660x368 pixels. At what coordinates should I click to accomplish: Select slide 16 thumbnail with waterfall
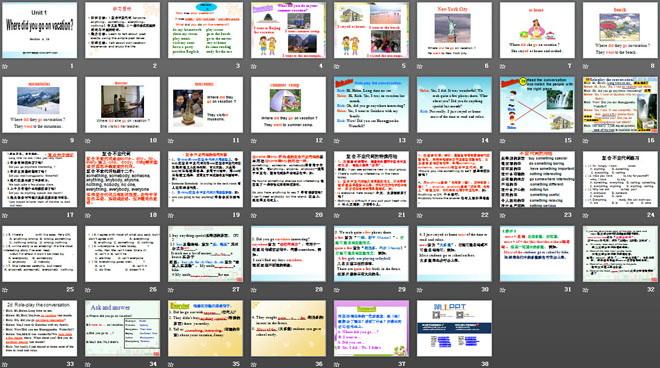click(x=620, y=105)
